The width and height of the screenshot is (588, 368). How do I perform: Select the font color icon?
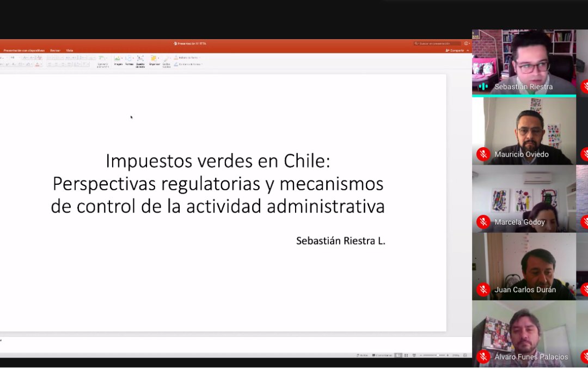[x=38, y=64]
